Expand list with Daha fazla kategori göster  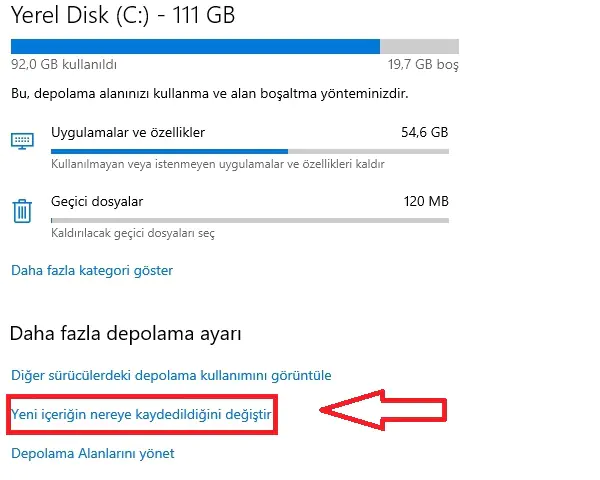point(92,270)
